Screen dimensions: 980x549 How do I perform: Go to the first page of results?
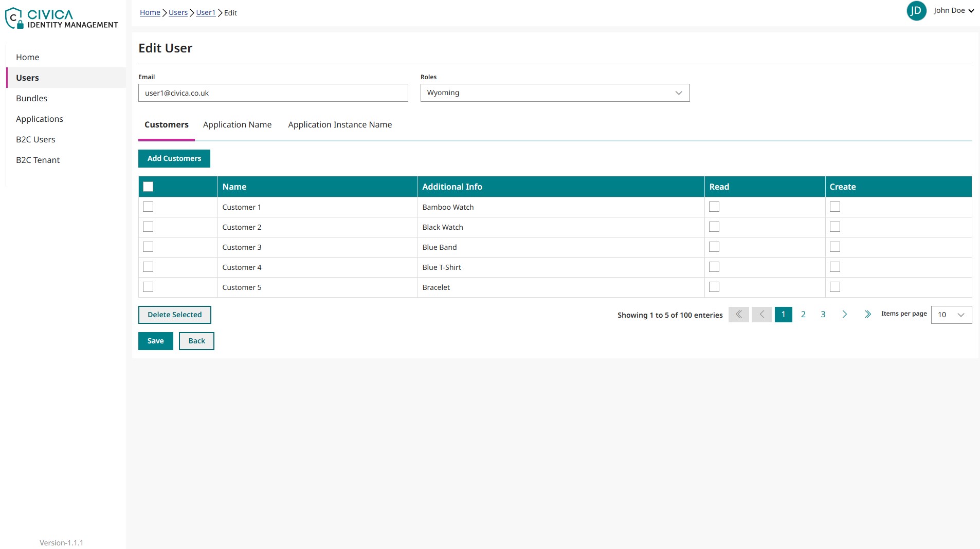pos(738,315)
